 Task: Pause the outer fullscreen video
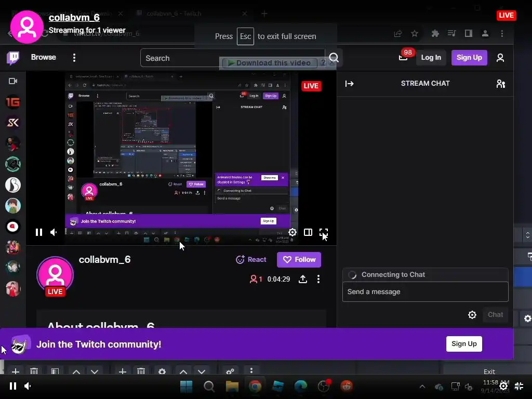click(13, 386)
